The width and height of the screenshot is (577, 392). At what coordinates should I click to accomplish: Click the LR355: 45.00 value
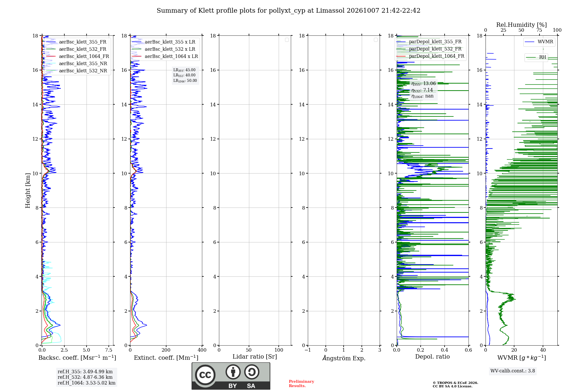[x=184, y=70]
